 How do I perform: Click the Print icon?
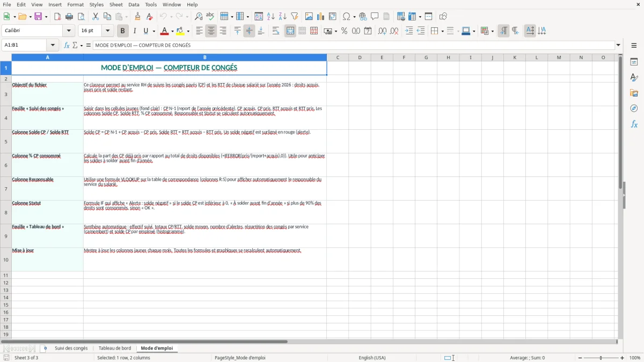[x=69, y=17]
